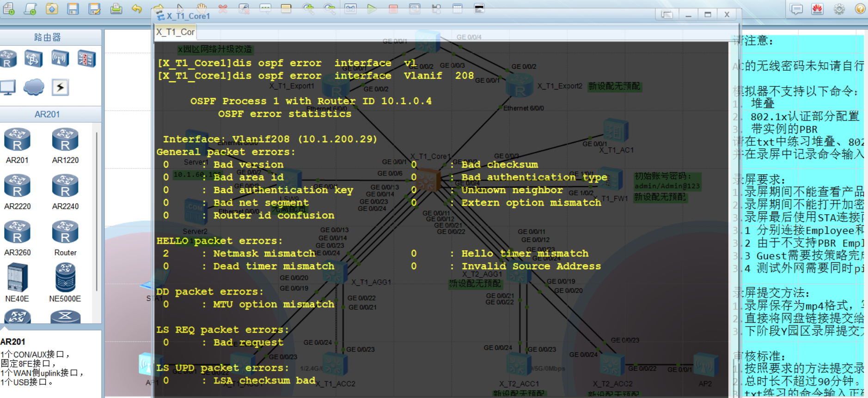Click the X_T1_Core1 window title

coord(188,16)
